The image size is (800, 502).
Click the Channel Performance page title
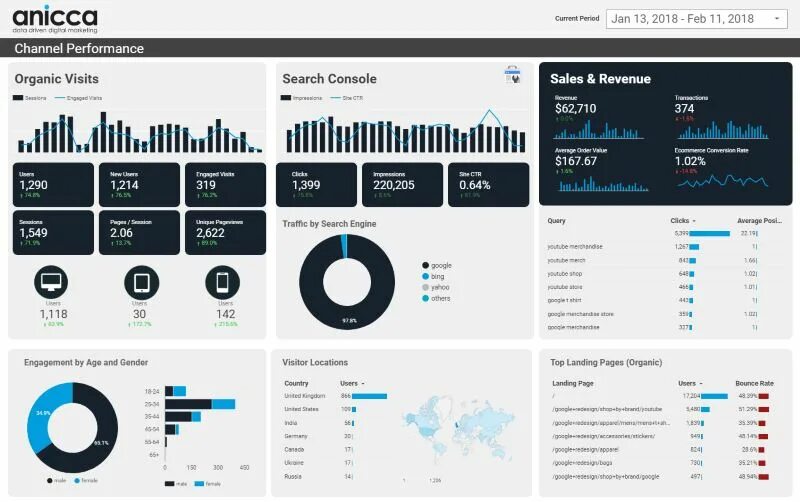(x=79, y=48)
